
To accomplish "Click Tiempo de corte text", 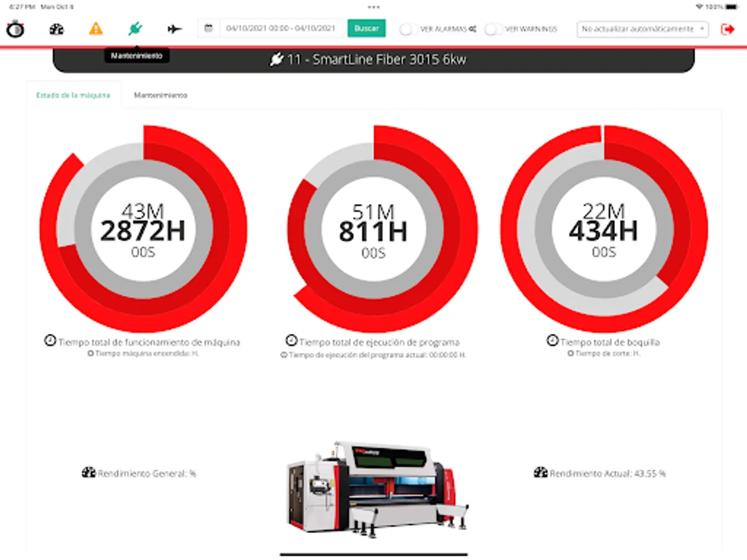I will (x=608, y=353).
